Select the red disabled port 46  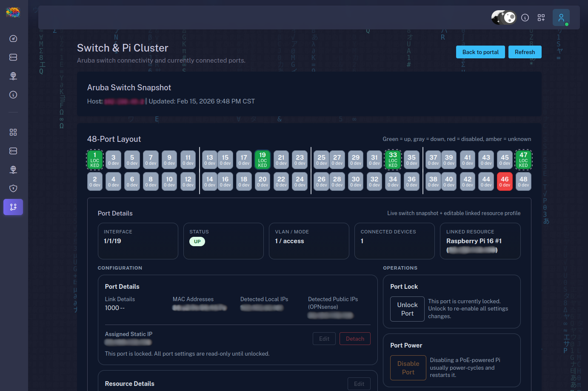pos(505,181)
